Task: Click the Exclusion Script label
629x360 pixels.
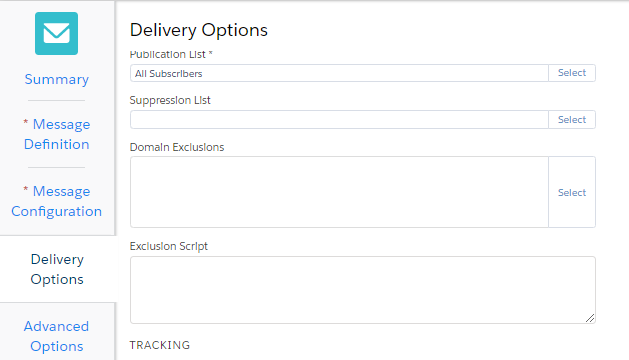Action: (x=168, y=246)
